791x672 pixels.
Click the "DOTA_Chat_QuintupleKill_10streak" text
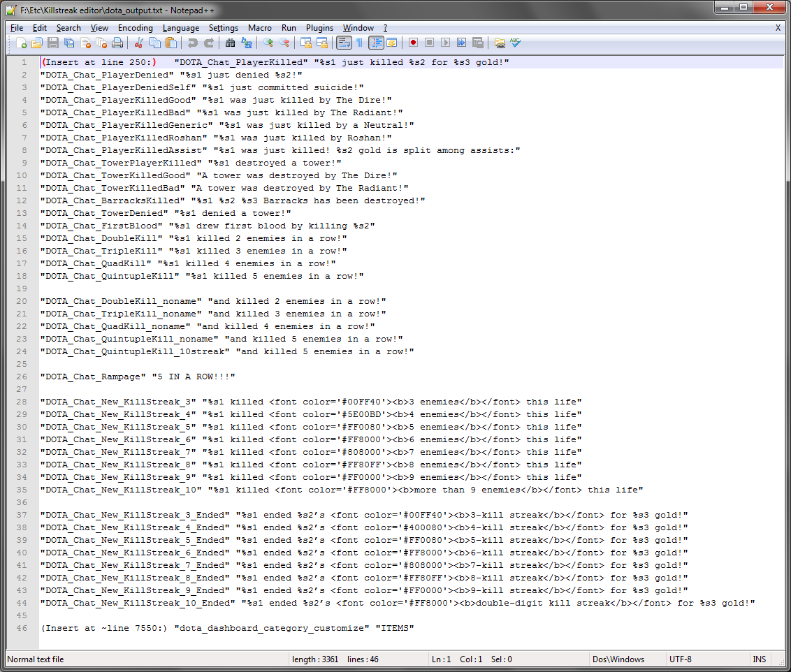click(x=135, y=351)
